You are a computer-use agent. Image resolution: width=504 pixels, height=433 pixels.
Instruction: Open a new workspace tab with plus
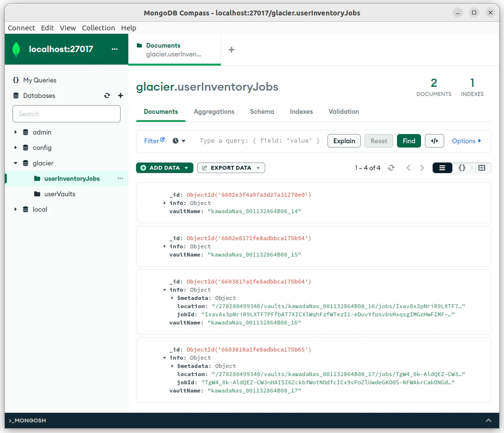pyautogui.click(x=232, y=50)
